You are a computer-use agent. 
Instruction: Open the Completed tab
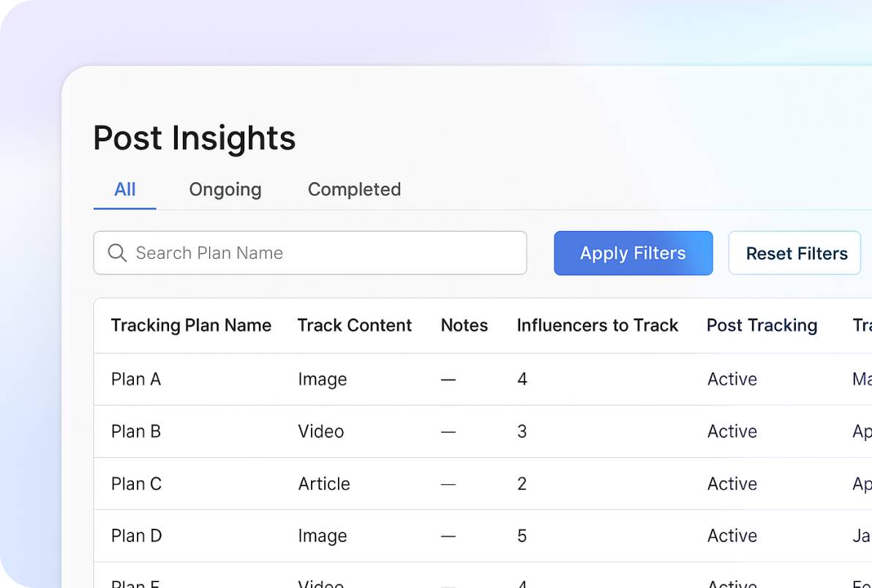coord(354,189)
